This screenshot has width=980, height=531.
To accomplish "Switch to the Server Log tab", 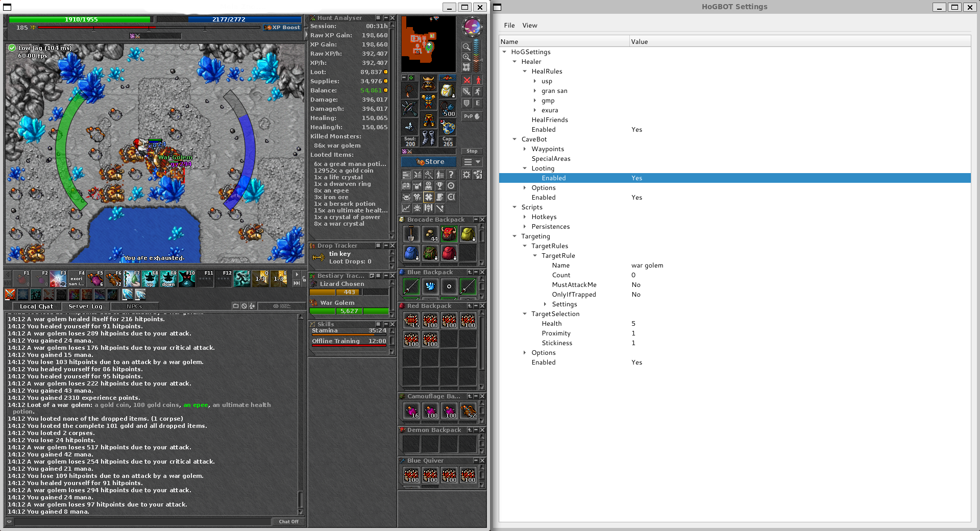I will (x=85, y=306).
